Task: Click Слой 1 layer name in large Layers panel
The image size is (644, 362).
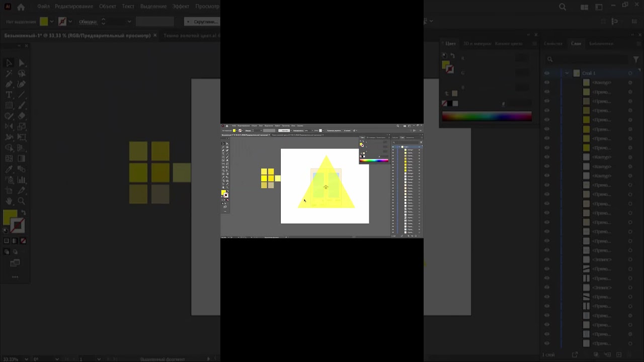Action: point(589,73)
